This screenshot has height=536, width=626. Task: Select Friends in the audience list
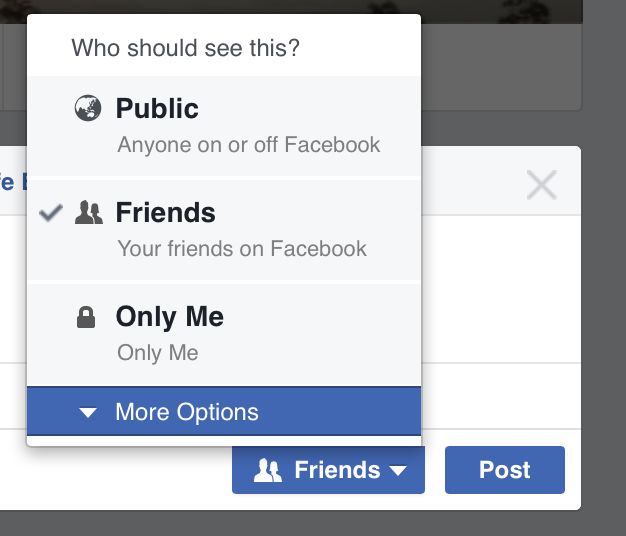pos(224,230)
